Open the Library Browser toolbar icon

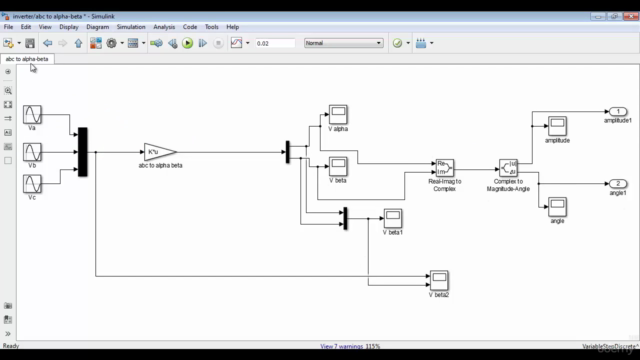tap(96, 43)
